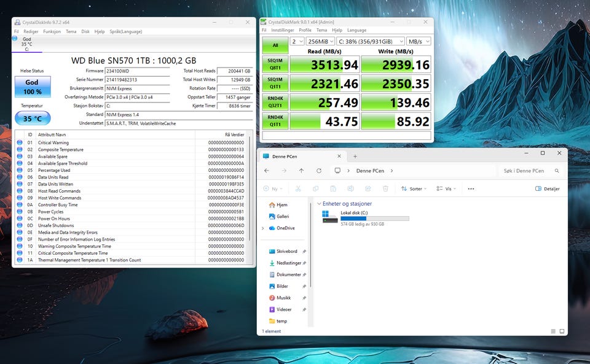Screen dimensions: 590x364
Task: Open the 256MiB test size dropdown
Action: click(x=320, y=41)
